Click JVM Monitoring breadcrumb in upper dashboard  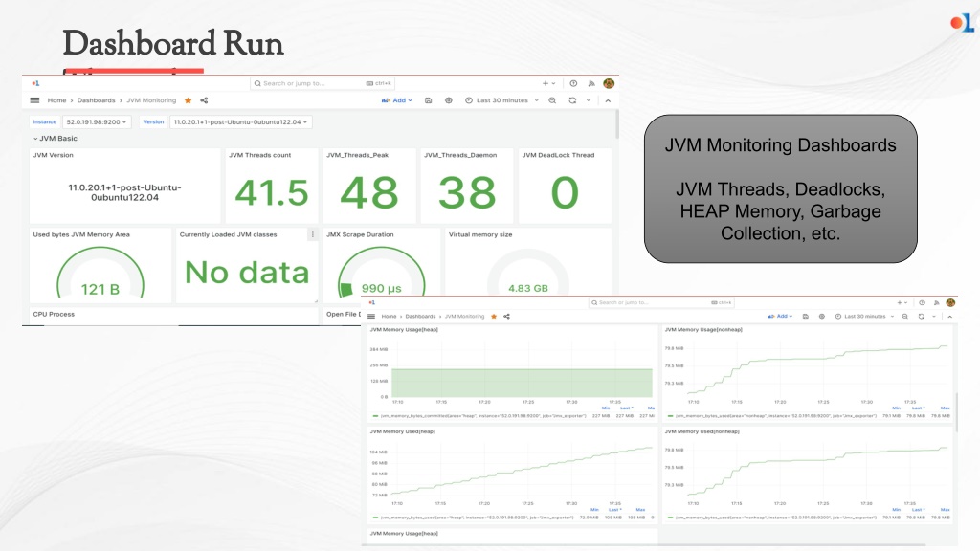151,99
